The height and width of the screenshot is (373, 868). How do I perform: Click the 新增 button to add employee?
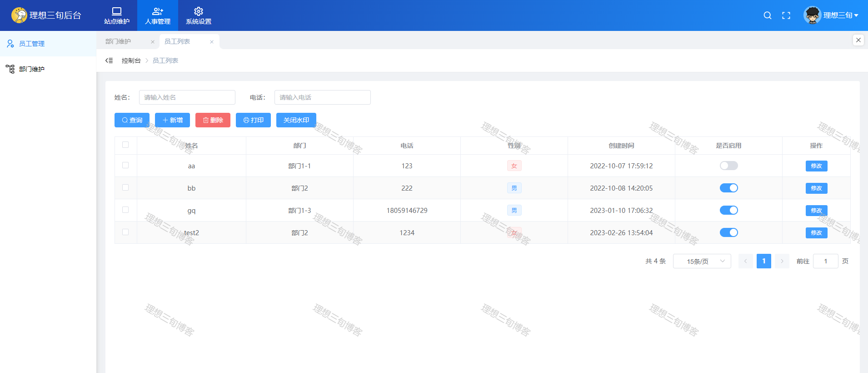tap(172, 120)
